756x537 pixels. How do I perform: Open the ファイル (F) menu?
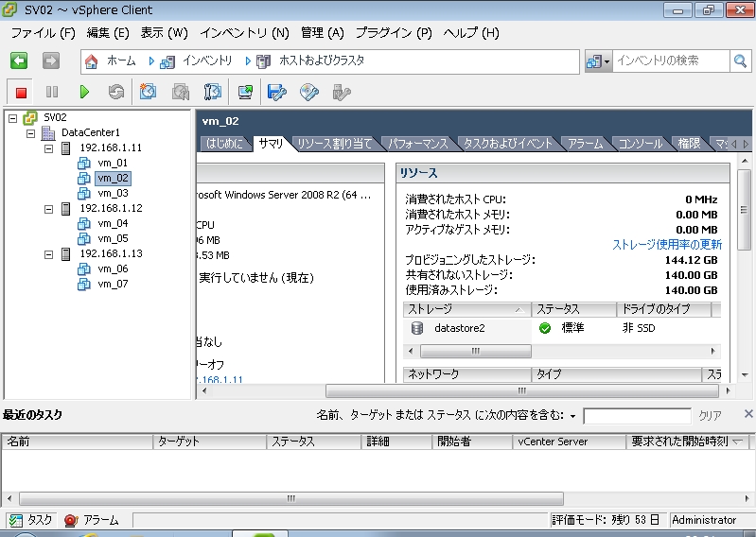(43, 33)
